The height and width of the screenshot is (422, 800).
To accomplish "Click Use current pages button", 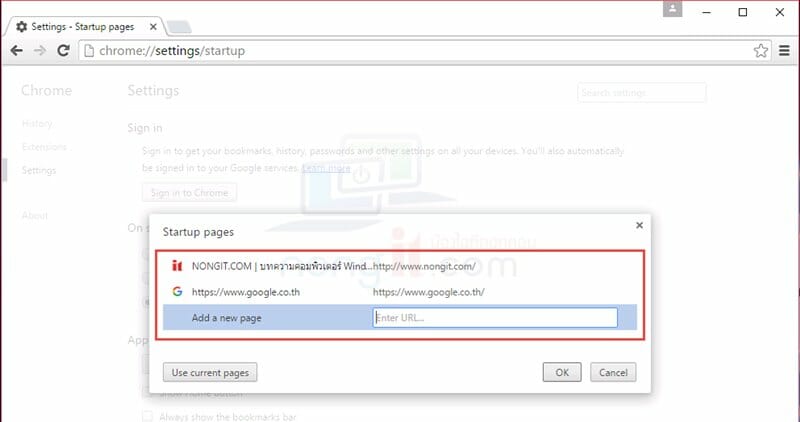I will coord(210,372).
